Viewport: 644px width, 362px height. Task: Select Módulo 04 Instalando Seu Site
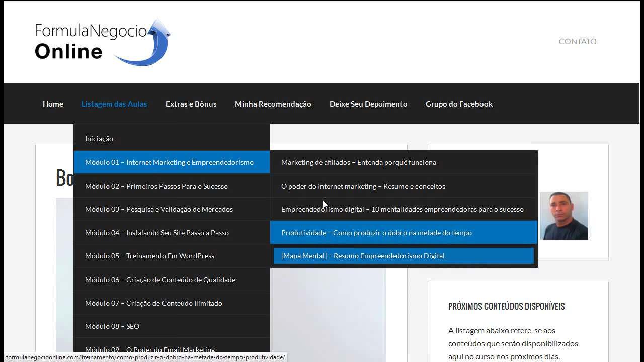(156, 233)
